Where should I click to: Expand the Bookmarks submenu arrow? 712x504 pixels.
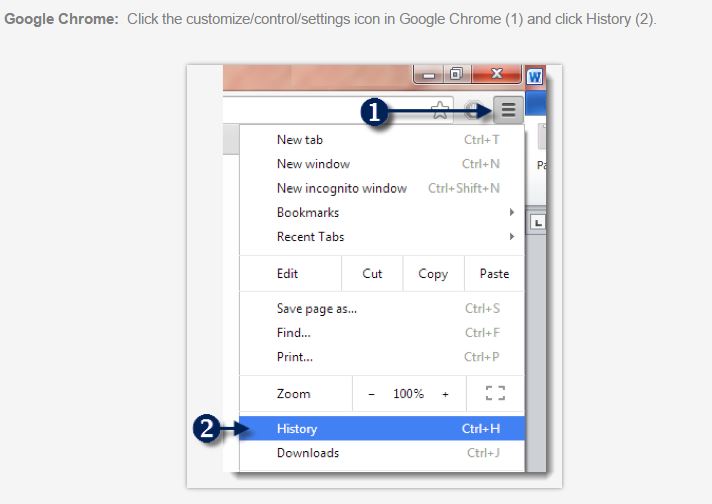tap(512, 212)
